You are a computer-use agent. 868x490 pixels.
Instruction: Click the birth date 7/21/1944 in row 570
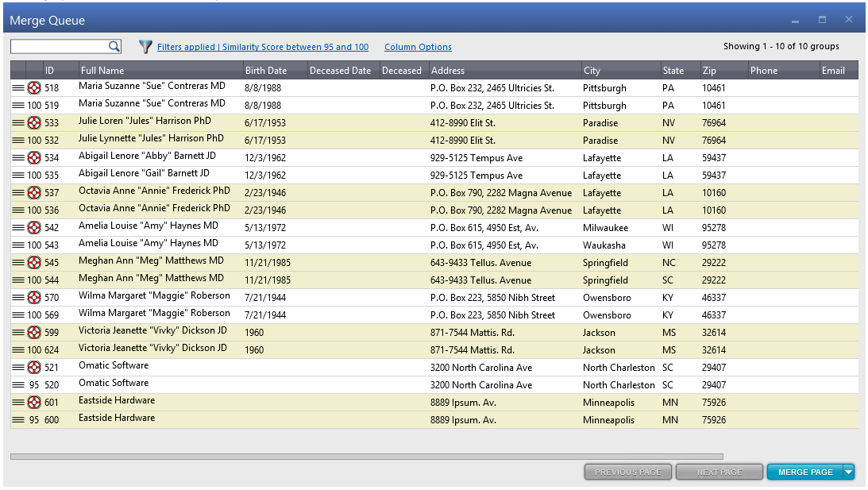(265, 297)
